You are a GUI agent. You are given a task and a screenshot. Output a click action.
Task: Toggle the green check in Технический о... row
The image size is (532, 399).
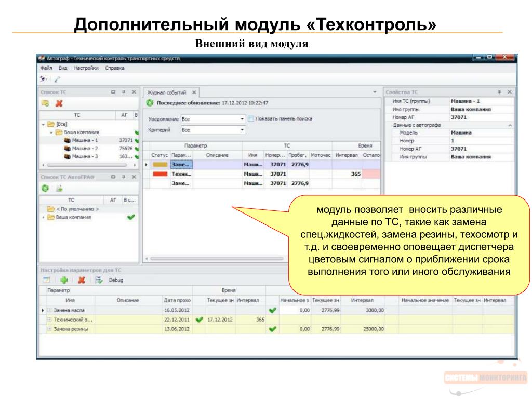199,320
